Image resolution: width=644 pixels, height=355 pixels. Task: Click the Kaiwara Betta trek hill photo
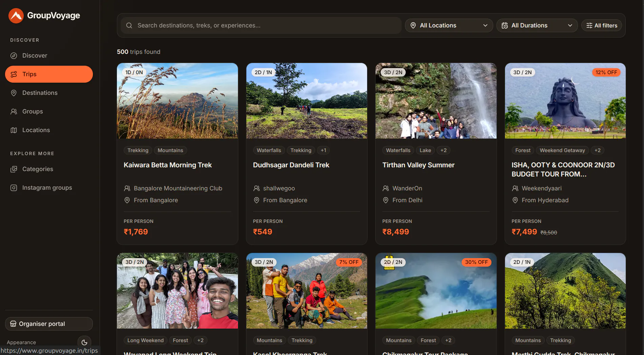[x=177, y=101]
